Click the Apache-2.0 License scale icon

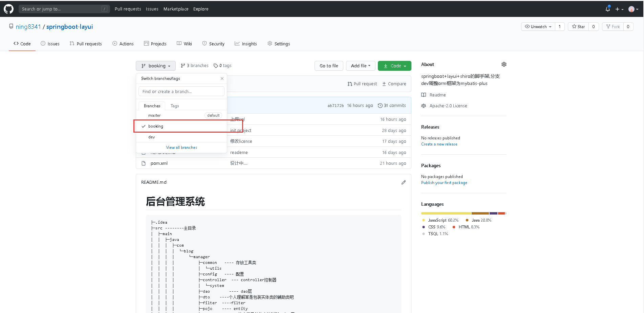[424, 106]
